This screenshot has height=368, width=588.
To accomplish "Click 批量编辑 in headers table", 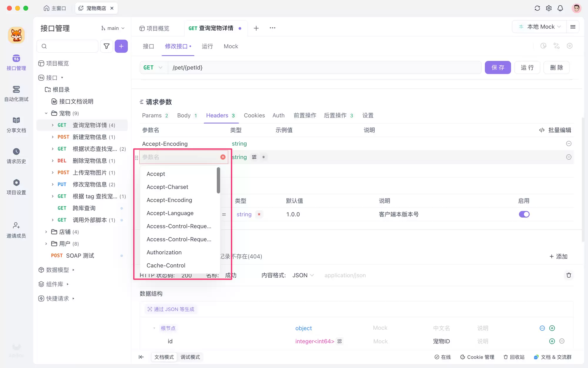I will click(x=555, y=130).
